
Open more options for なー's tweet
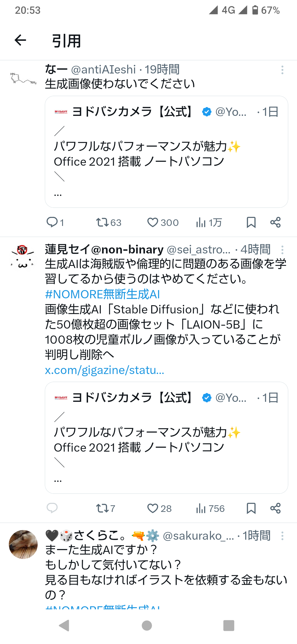click(x=282, y=70)
